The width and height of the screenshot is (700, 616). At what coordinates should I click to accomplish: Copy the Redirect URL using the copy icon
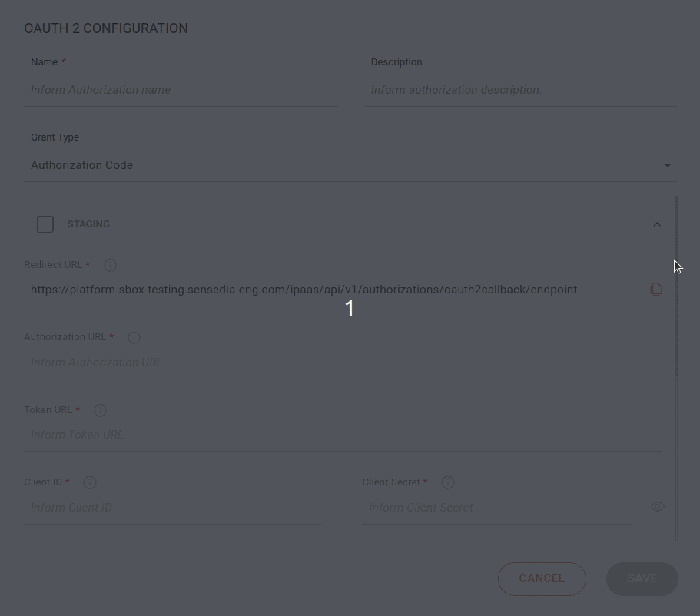656,290
